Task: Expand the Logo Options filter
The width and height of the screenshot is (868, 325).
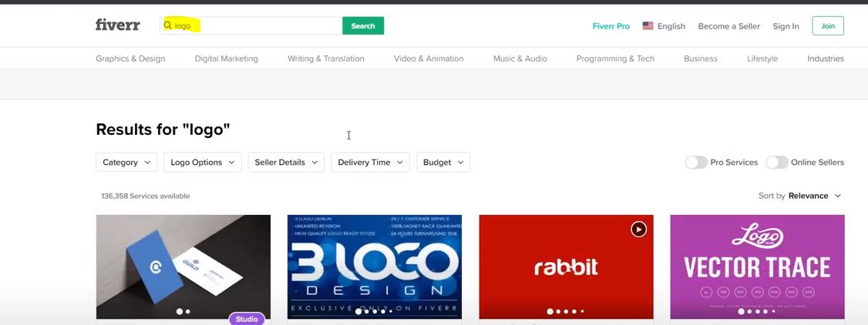Action: pyautogui.click(x=202, y=162)
